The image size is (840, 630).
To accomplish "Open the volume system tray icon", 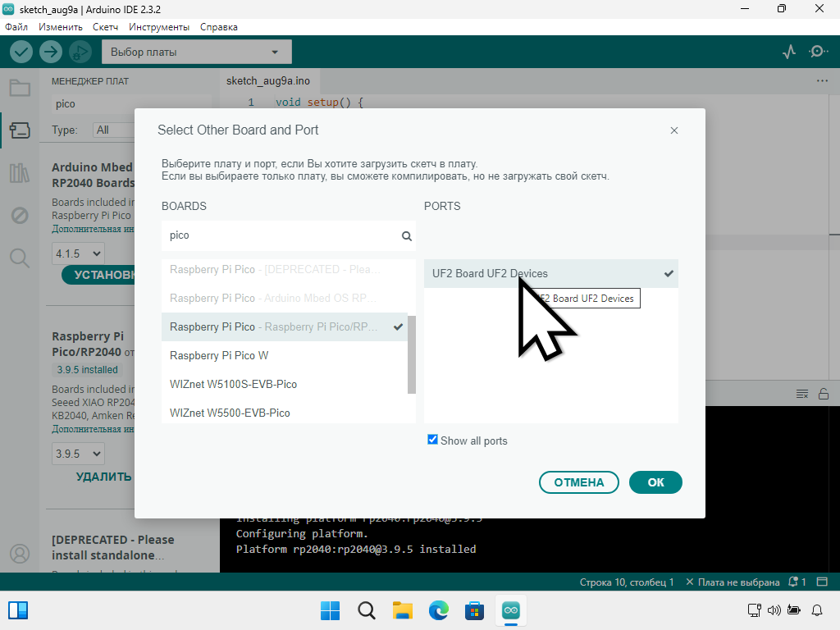I will tap(774, 610).
